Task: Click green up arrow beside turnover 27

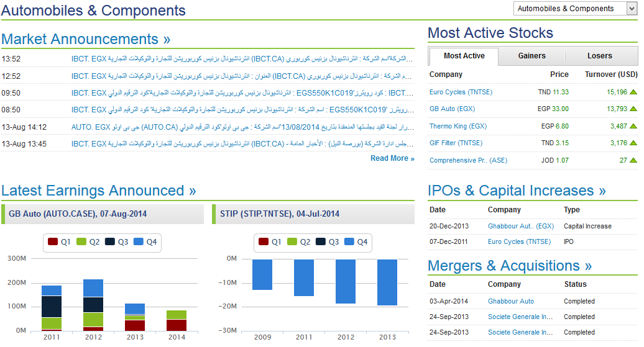Action: [633, 160]
